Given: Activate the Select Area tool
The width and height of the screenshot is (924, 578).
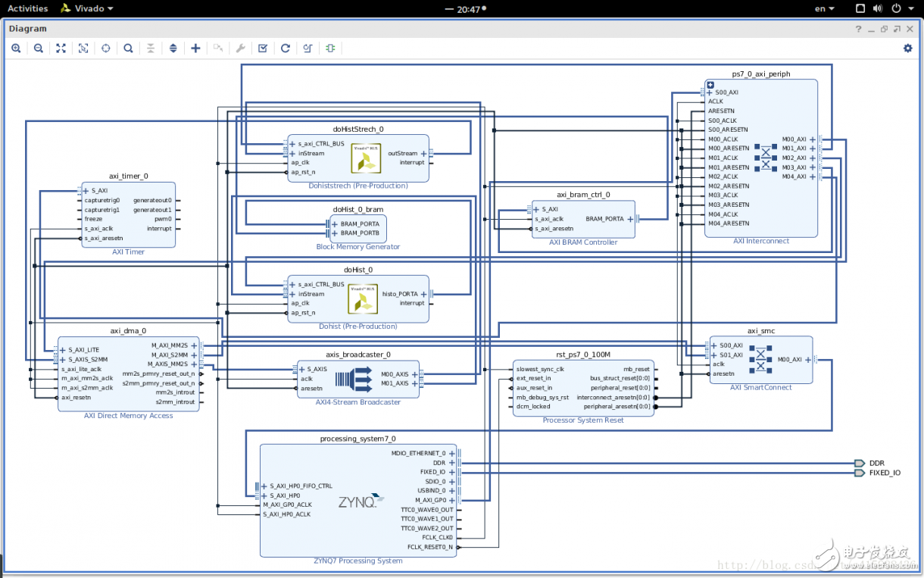Looking at the screenshot, I should point(83,48).
